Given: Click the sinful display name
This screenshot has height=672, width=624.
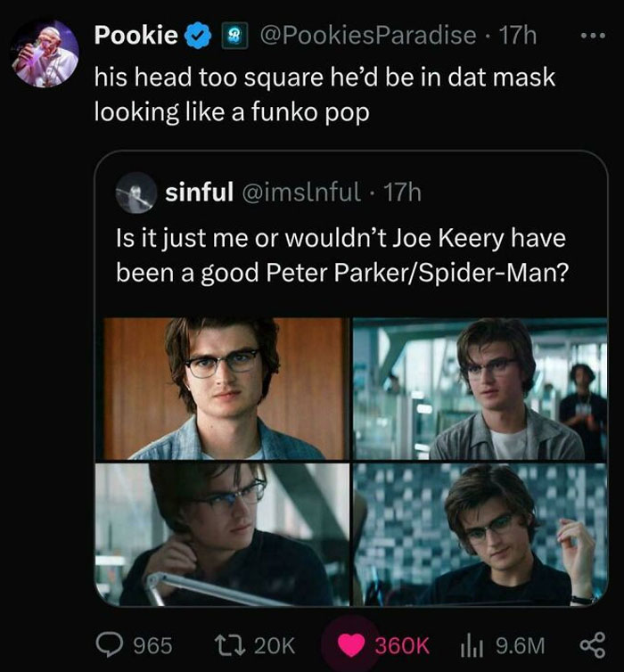Looking at the screenshot, I should tap(200, 191).
